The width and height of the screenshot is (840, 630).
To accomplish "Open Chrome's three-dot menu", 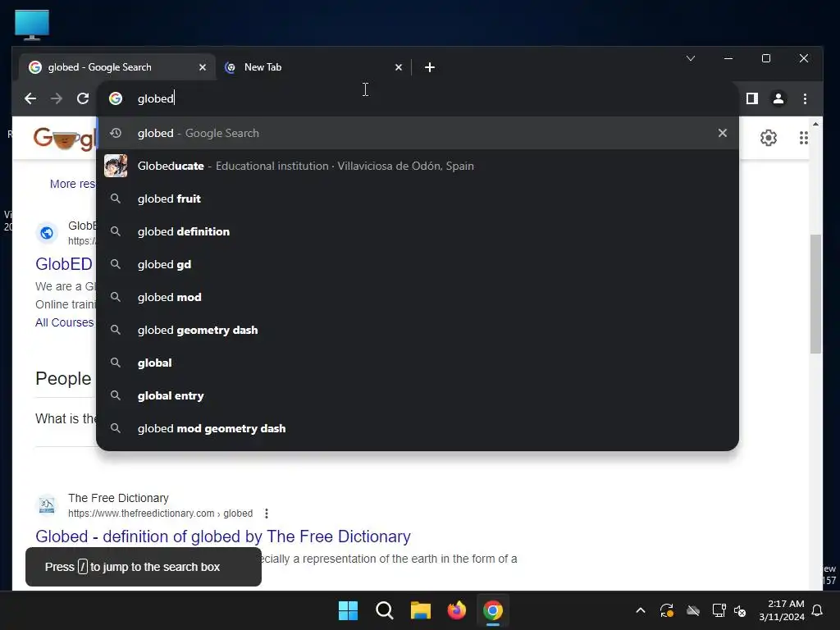I will pos(805,98).
